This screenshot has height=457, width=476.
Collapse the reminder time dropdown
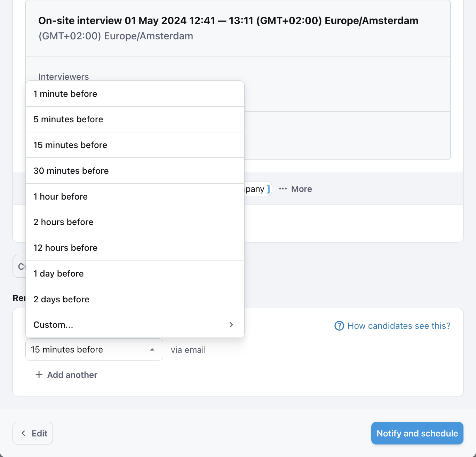[94, 350]
